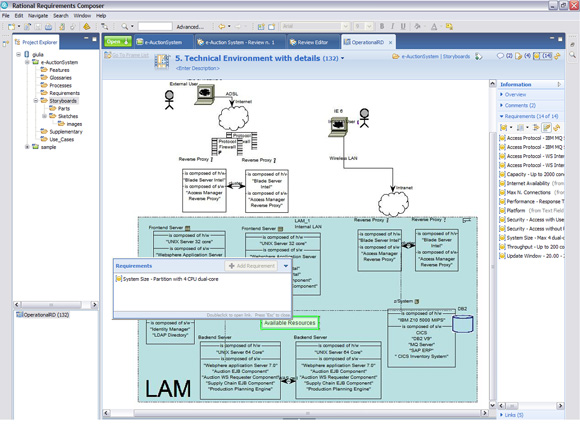Click the Information panel collapse arrow
The height and width of the screenshot is (437, 580).
[559, 84]
